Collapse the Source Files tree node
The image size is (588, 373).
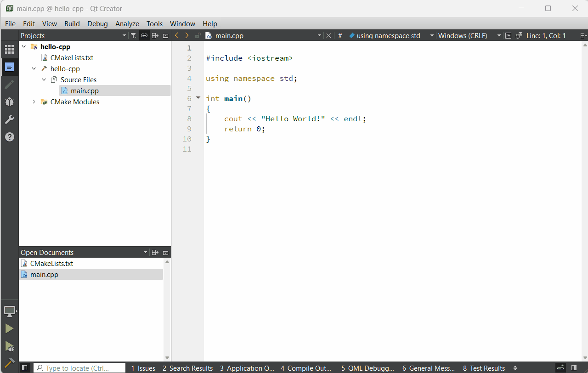click(44, 79)
